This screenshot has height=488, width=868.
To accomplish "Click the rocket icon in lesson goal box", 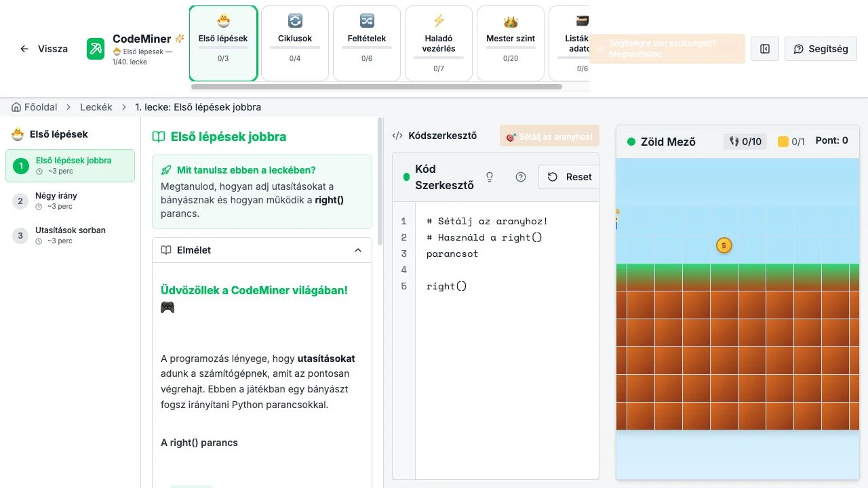I will 166,170.
